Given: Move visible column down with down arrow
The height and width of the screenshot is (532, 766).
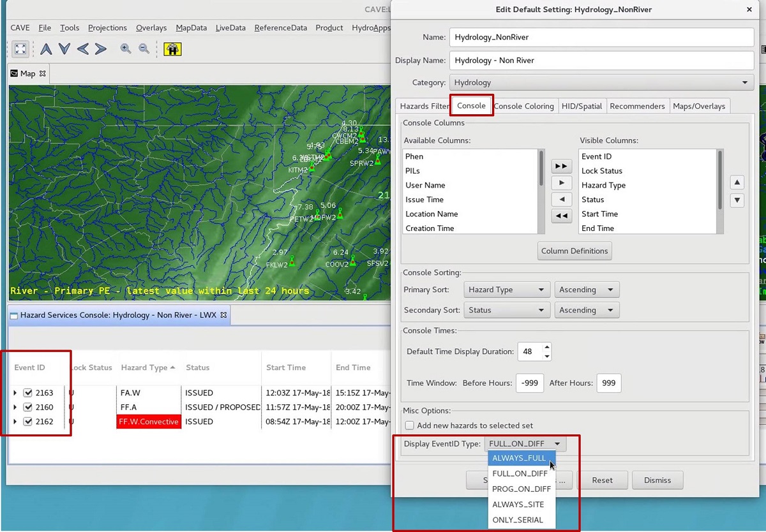Looking at the screenshot, I should [x=737, y=200].
